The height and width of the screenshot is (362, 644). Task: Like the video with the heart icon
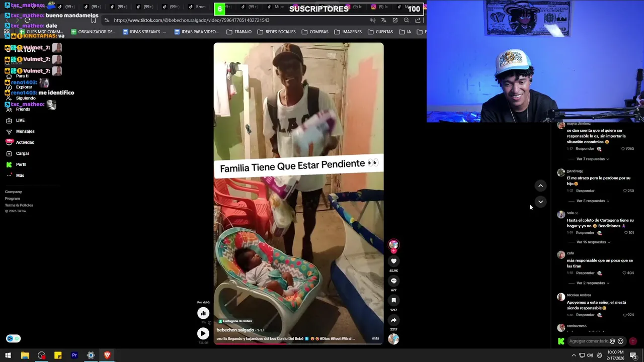[x=393, y=261]
